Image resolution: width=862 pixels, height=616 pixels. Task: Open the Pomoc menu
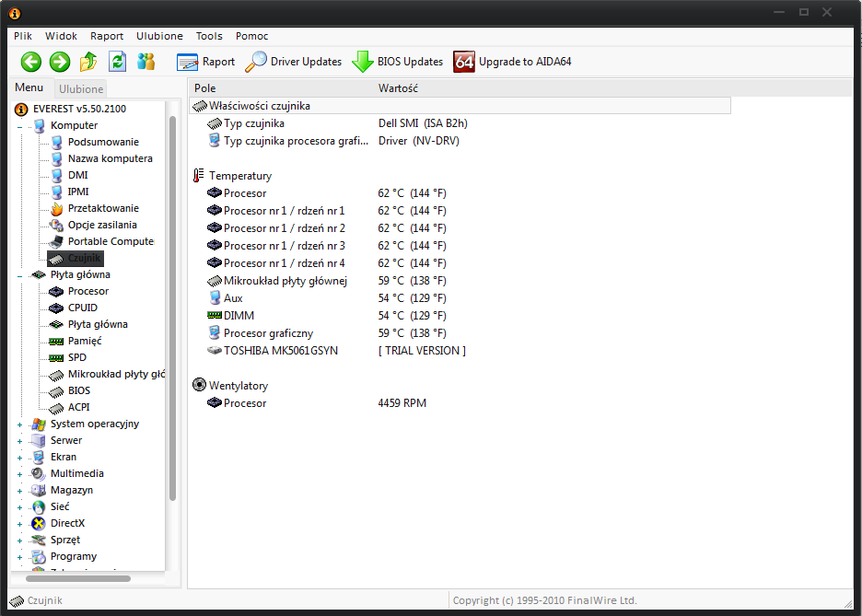[251, 36]
